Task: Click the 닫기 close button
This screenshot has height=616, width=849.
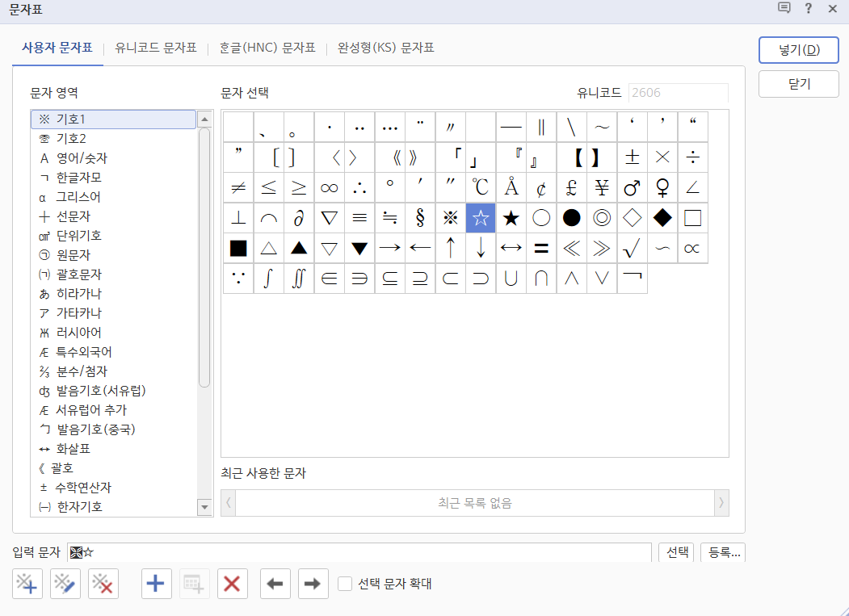Action: 799,84
